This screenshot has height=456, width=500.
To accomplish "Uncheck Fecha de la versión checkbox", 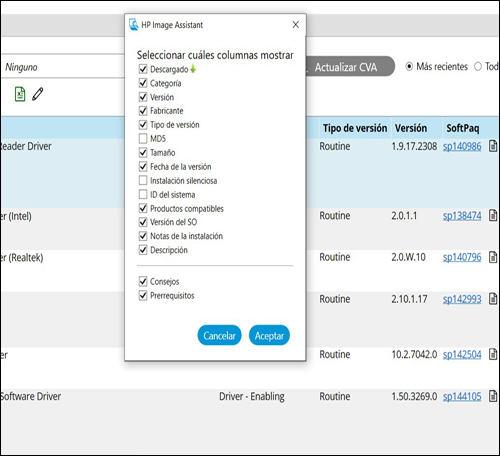I will tap(143, 166).
